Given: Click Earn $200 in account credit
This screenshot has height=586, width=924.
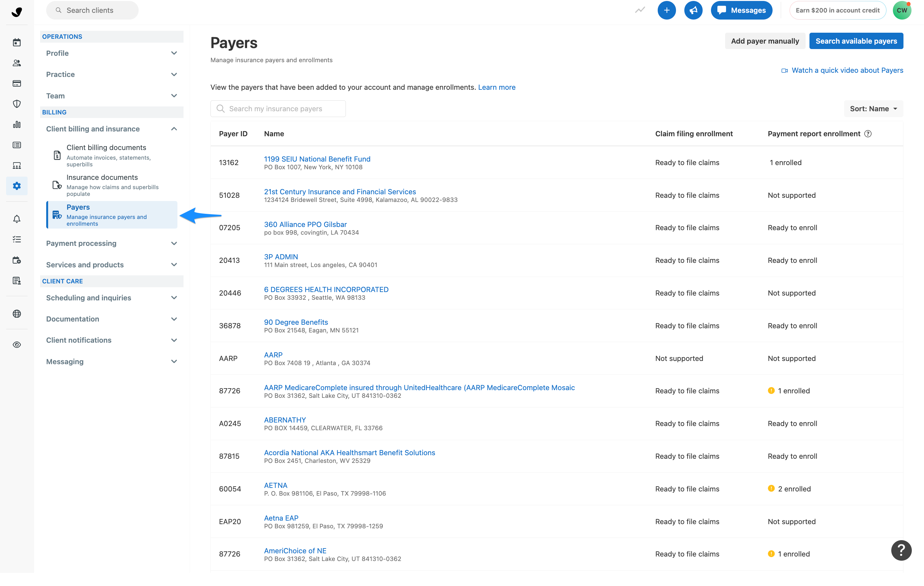Looking at the screenshot, I should [x=838, y=10].
